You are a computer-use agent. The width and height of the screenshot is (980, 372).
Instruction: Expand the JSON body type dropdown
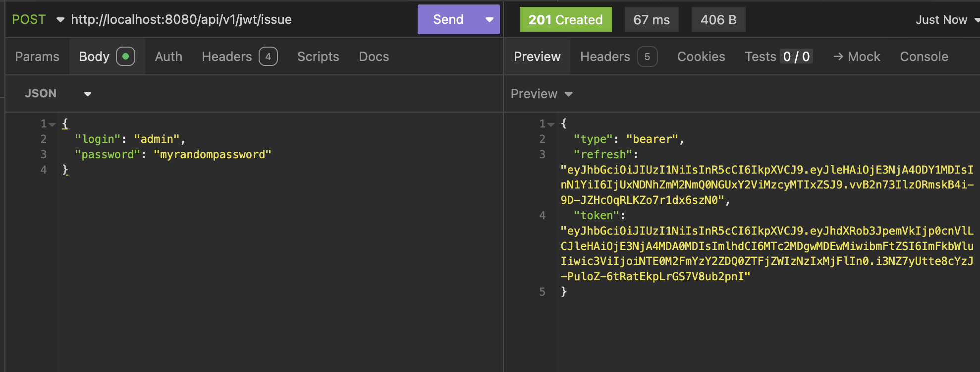tap(57, 94)
